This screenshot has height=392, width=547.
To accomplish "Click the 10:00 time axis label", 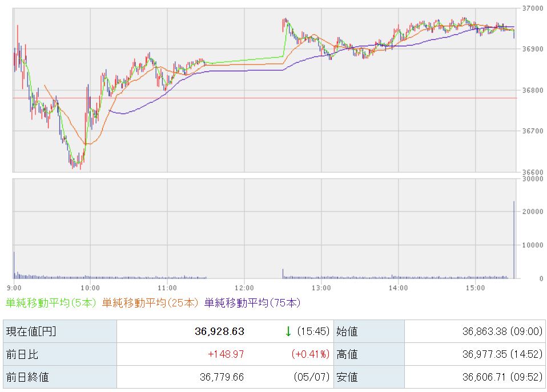I will pyautogui.click(x=90, y=288).
